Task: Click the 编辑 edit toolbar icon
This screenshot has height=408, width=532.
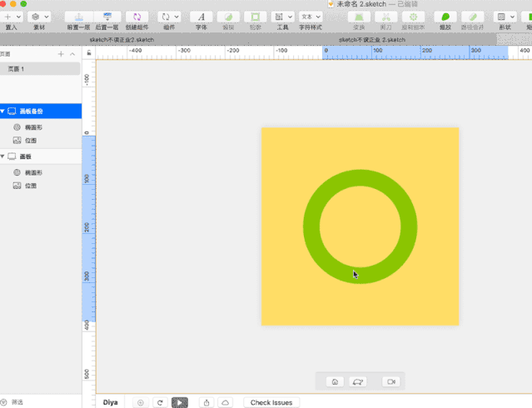Action: [x=228, y=17]
